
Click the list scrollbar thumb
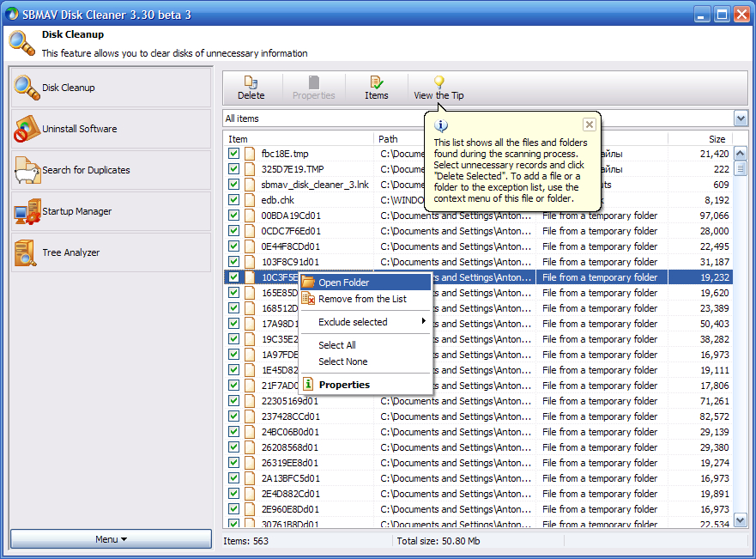[740, 168]
